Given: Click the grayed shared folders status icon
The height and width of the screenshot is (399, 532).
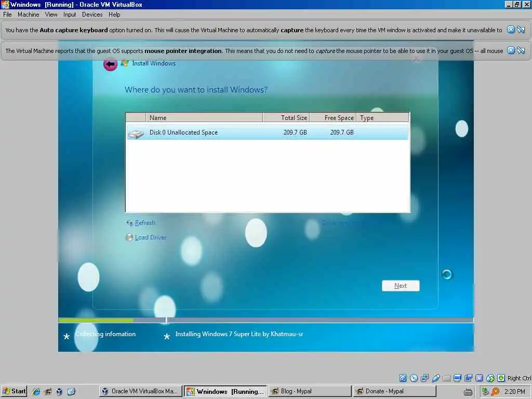Looking at the screenshot, I should [446, 378].
